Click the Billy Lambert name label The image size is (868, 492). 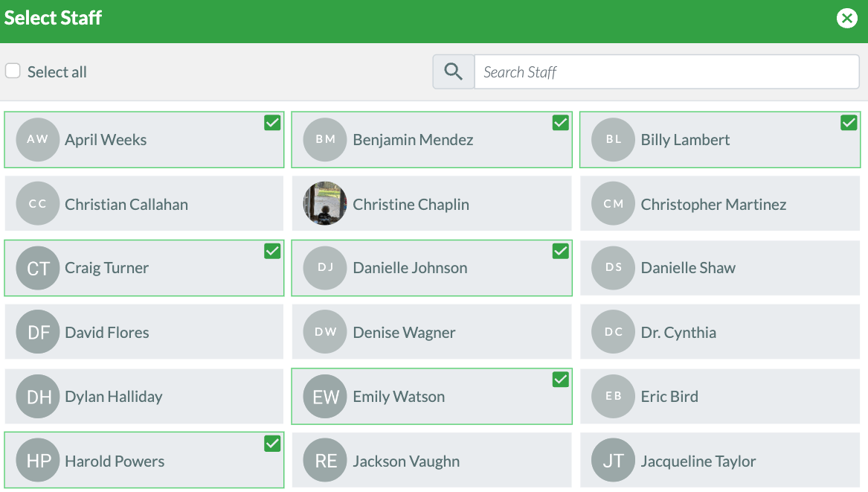click(685, 140)
